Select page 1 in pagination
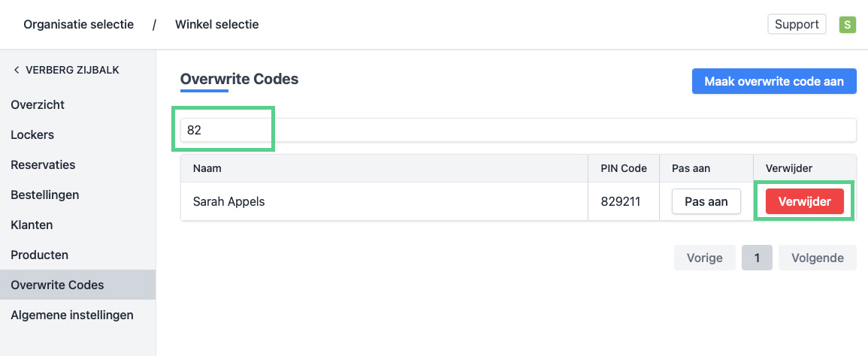 point(757,258)
